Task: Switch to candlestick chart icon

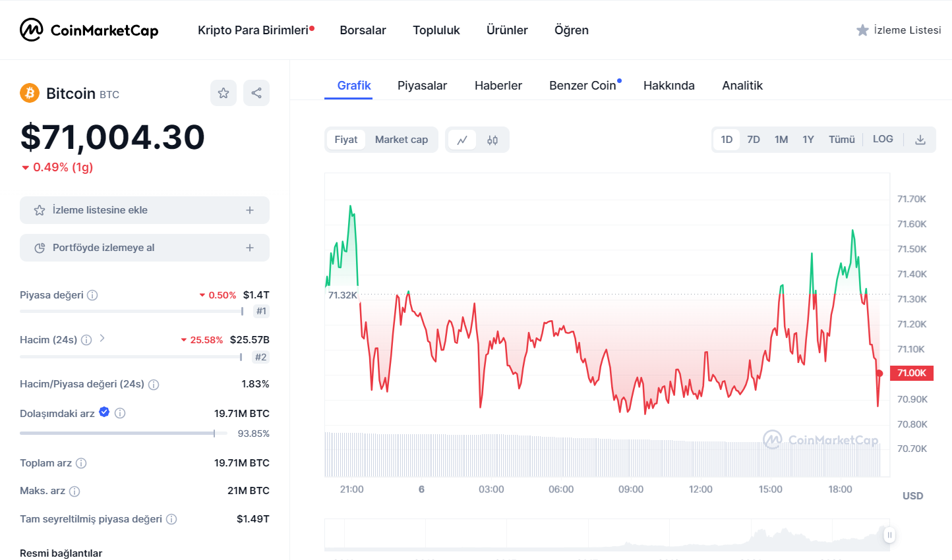Action: (492, 140)
